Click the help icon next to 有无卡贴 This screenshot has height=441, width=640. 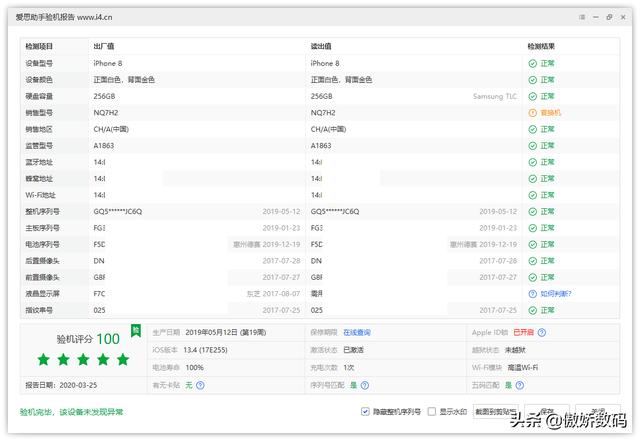tap(200, 385)
